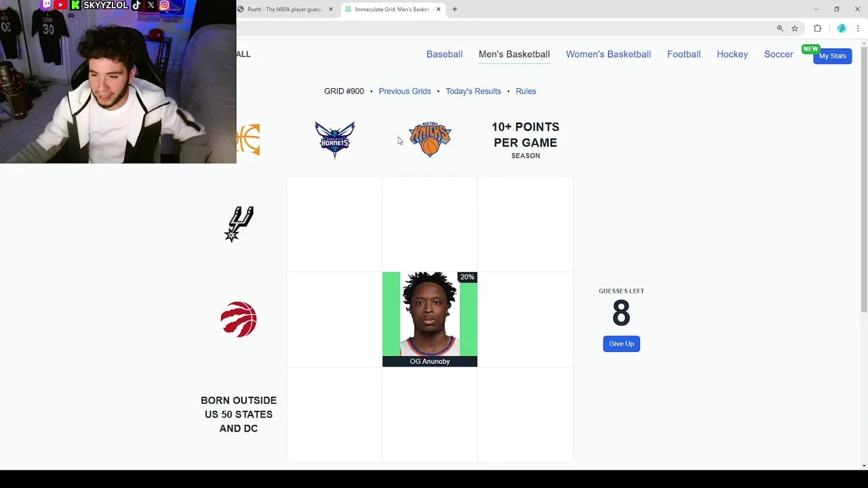Switch to the Poeltl NBA player guessing tab
The width and height of the screenshot is (868, 488).
coord(285,9)
